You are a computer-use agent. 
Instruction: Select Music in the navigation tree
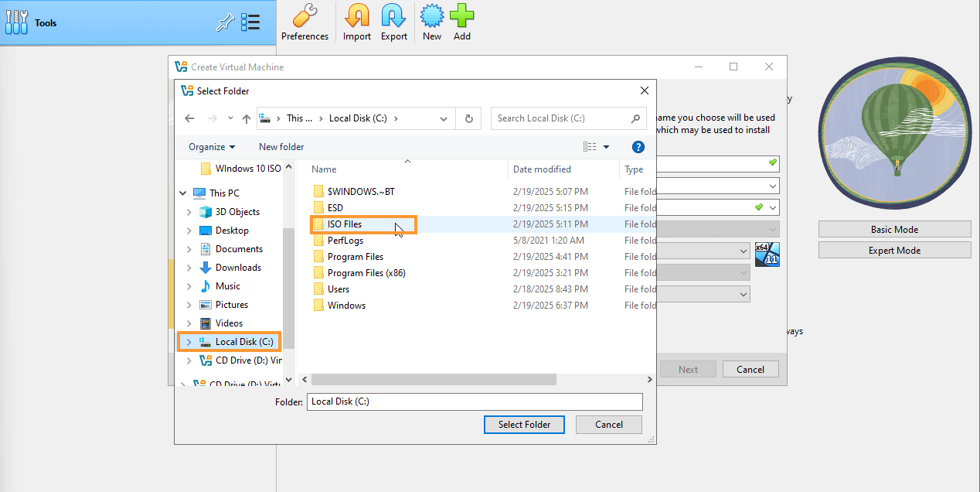[227, 286]
